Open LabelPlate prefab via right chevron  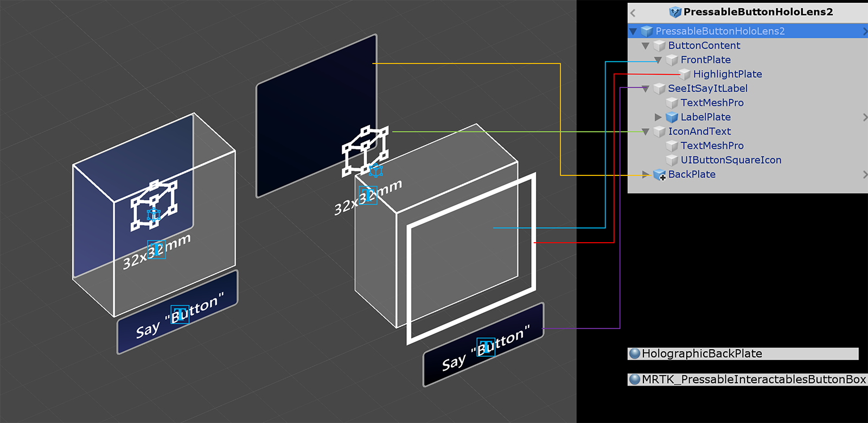pos(865,117)
